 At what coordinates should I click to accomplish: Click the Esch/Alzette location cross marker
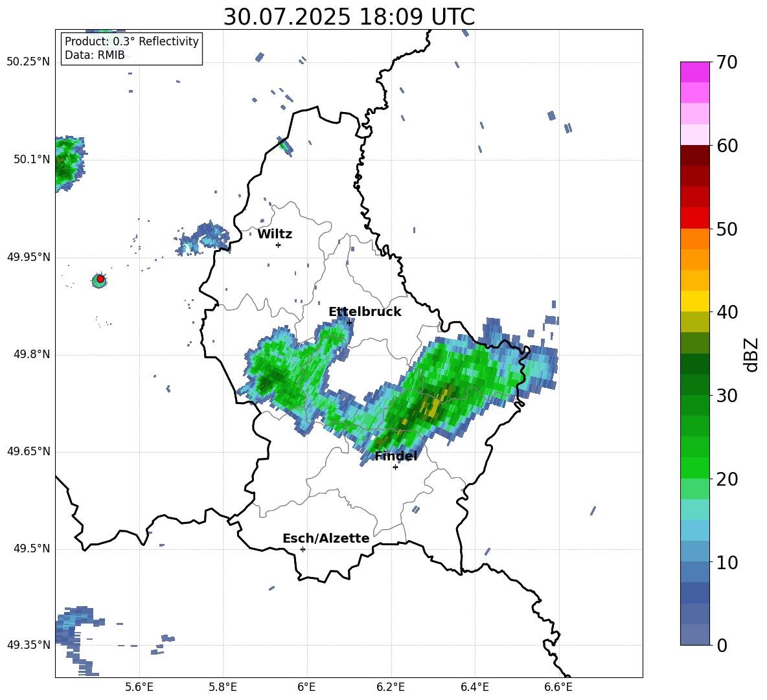point(303,549)
